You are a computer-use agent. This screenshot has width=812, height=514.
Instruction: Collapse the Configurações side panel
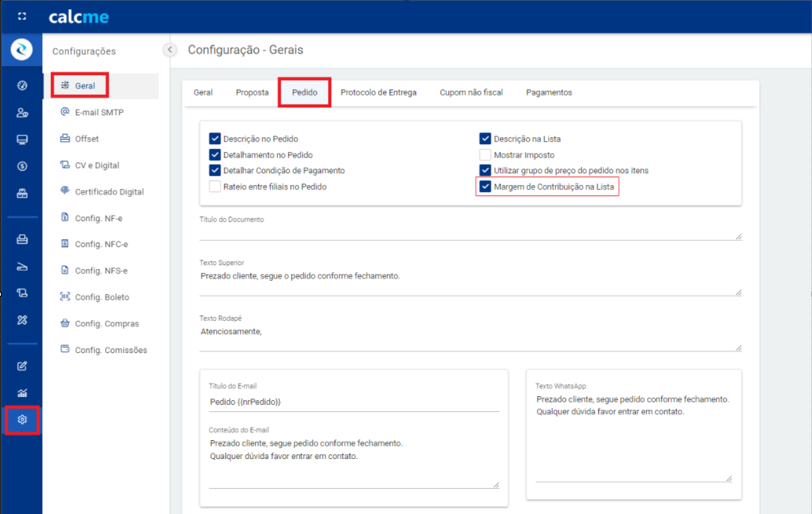[170, 50]
